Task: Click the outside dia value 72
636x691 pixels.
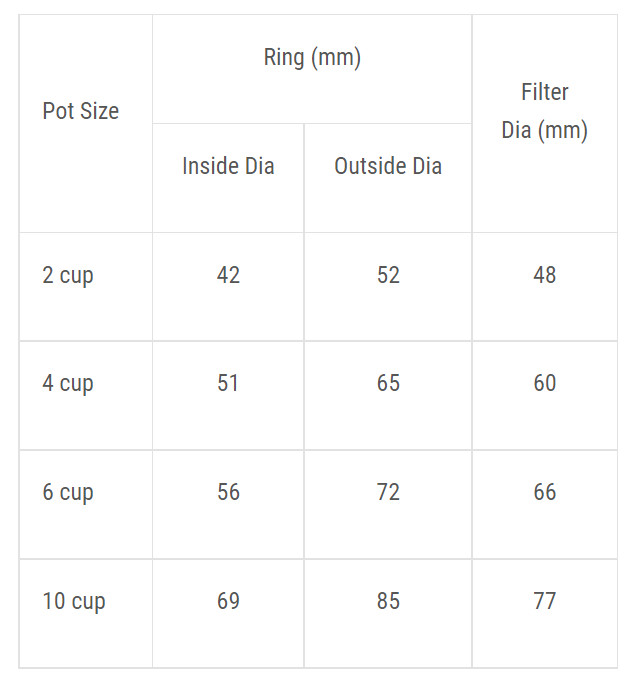Action: tap(388, 492)
